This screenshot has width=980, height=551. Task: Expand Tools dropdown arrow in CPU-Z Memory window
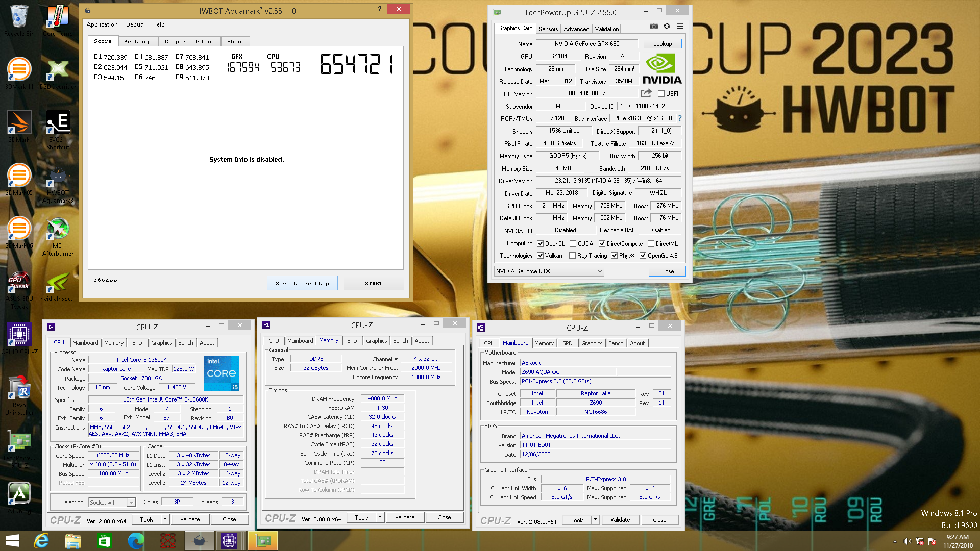380,517
